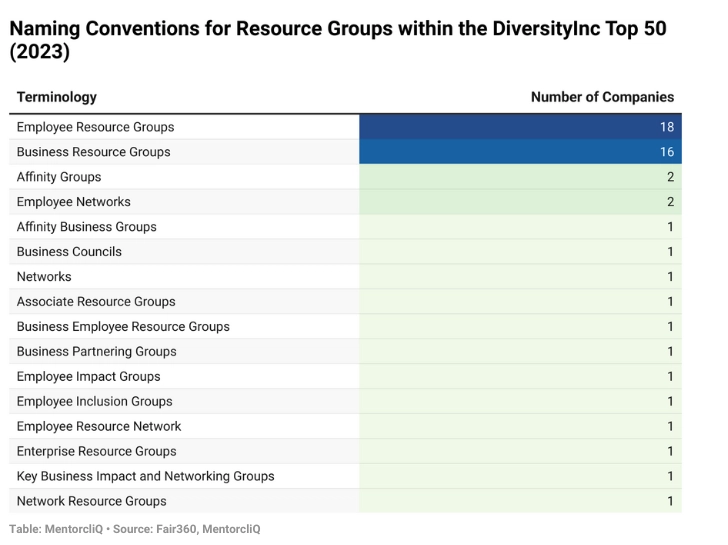Click the chart title heading

(338, 40)
